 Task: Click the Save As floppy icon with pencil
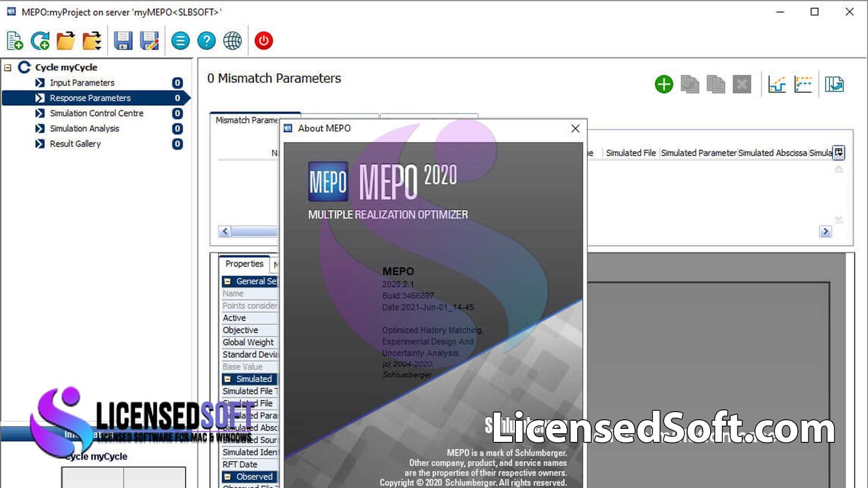149,41
